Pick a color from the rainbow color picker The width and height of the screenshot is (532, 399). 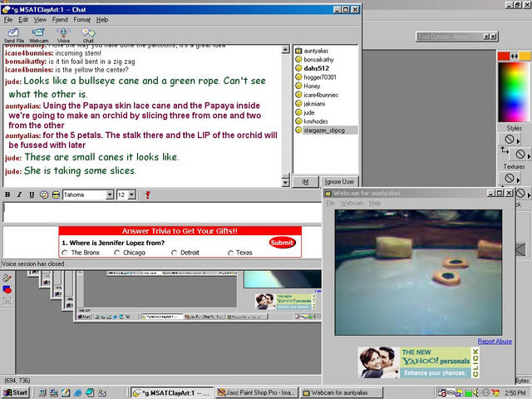514,91
